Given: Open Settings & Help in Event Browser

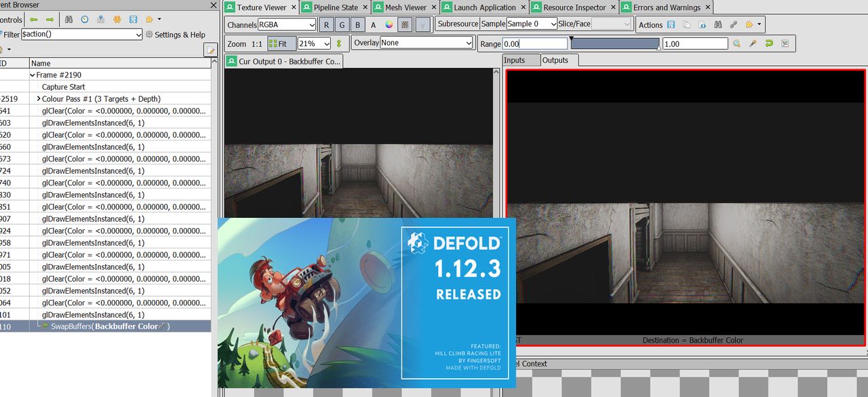Looking at the screenshot, I should click(175, 35).
